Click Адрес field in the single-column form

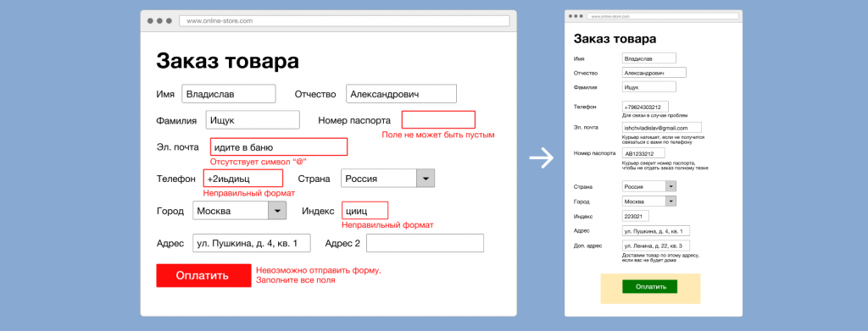[656, 231]
